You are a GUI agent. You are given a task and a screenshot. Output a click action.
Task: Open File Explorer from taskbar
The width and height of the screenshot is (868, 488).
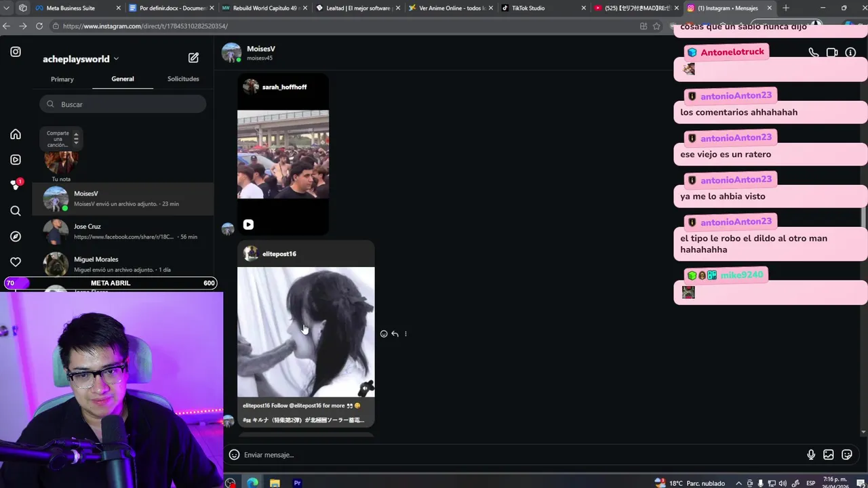[x=275, y=483]
